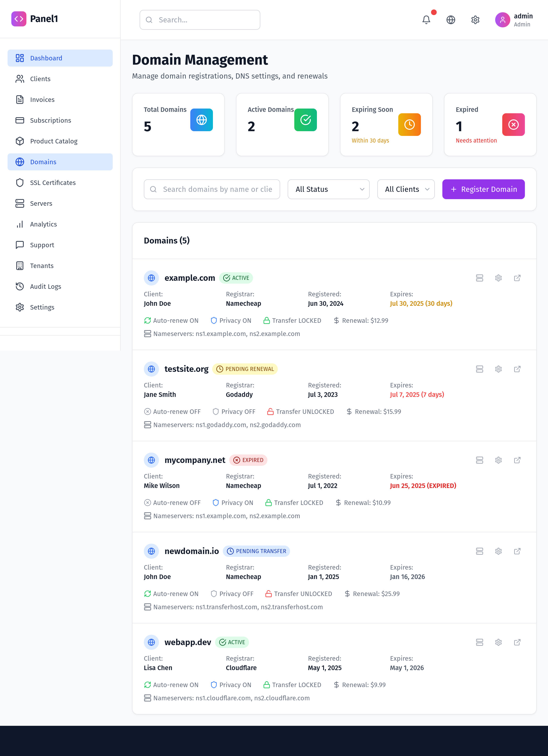
Task: Open settings gear for testsite.org domain
Action: click(498, 369)
